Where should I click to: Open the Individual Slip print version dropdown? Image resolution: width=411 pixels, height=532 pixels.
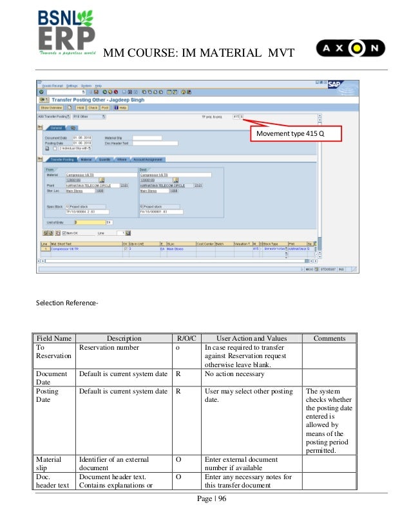(90, 148)
